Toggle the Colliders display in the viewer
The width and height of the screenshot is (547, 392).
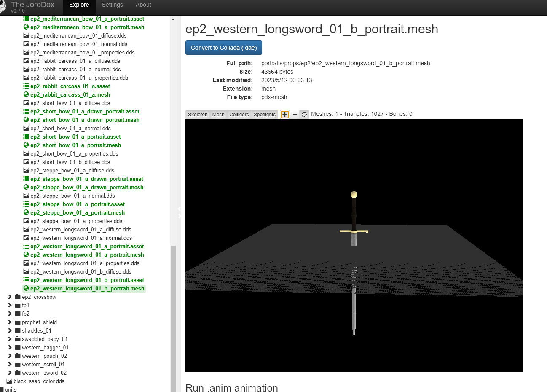[239, 114]
